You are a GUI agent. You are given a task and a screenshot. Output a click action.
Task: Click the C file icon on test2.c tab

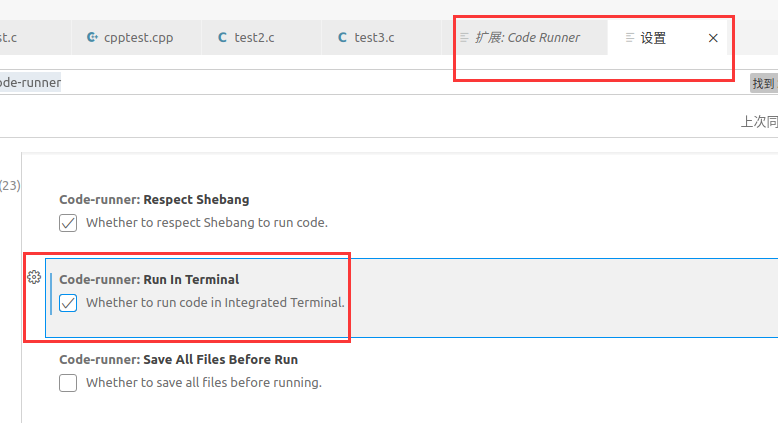(x=222, y=38)
